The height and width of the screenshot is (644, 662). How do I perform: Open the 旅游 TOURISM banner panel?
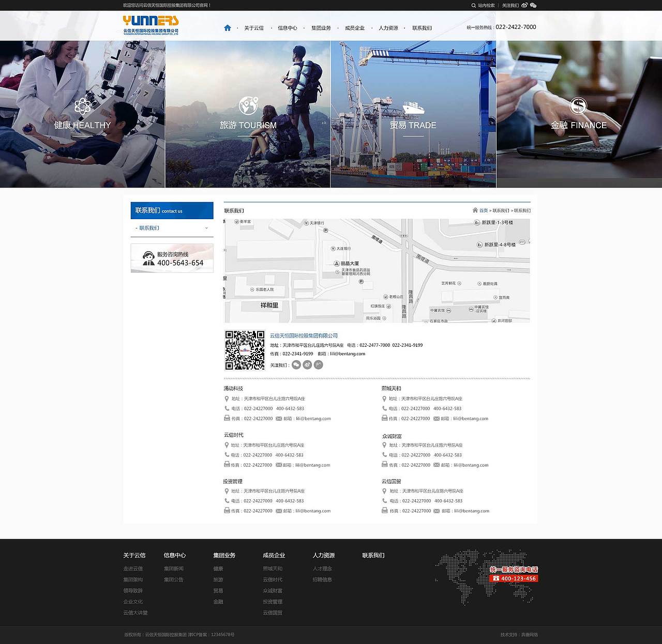[x=248, y=114]
